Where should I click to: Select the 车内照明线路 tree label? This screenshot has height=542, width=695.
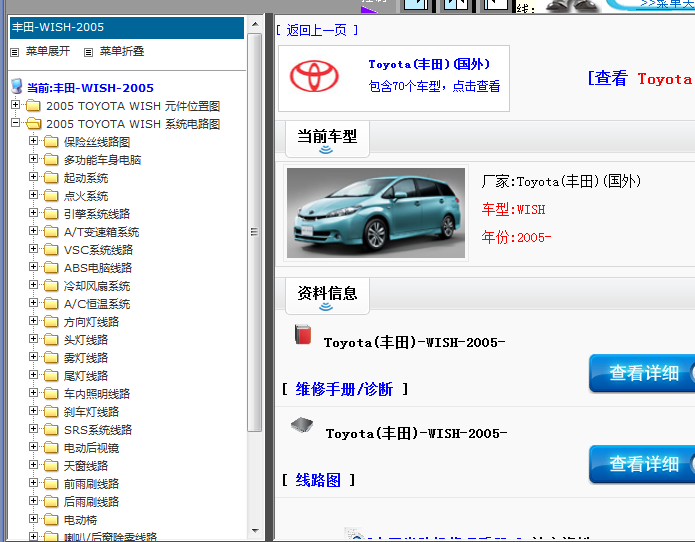(x=97, y=394)
